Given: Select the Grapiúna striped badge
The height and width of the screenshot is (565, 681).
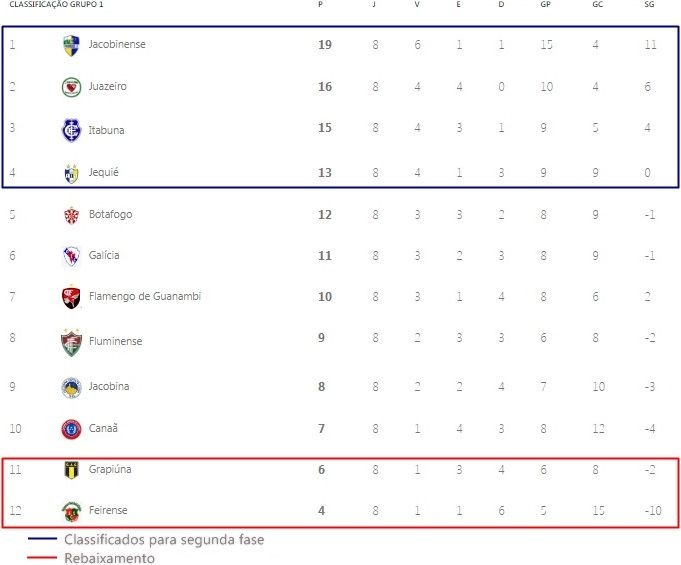Looking at the screenshot, I should [x=71, y=470].
